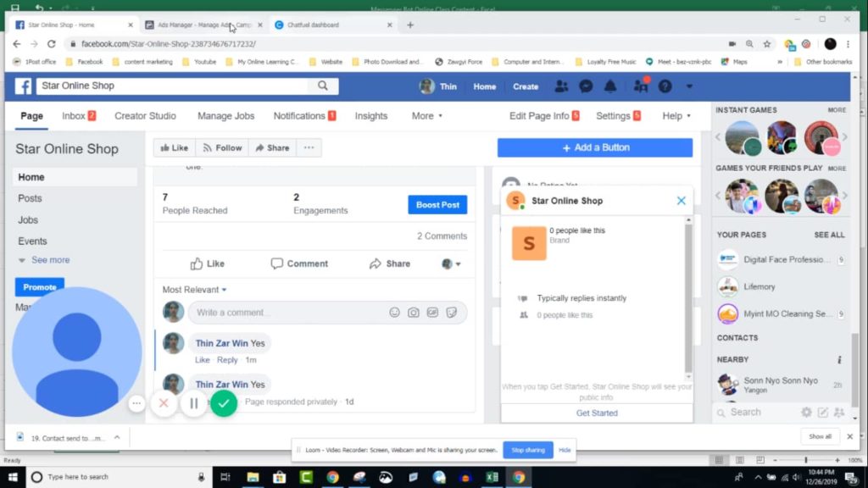
Task: Reload the browser page
Action: coord(52,44)
